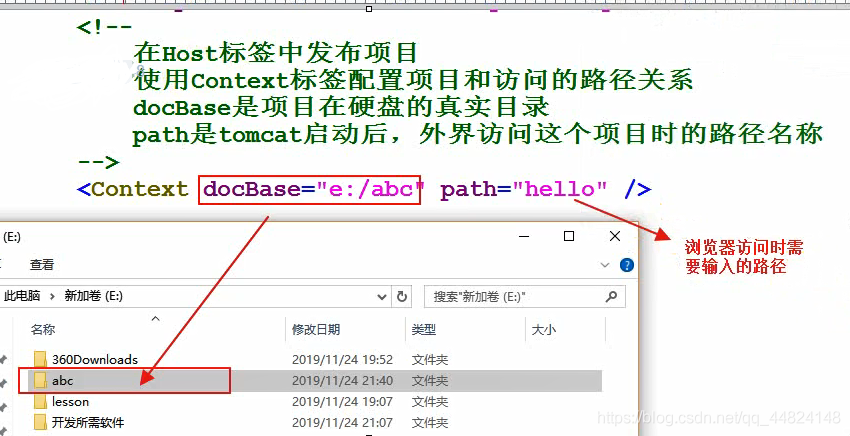The image size is (850, 436).
Task: Click the Explorer help question-mark icon
Action: coord(627,265)
